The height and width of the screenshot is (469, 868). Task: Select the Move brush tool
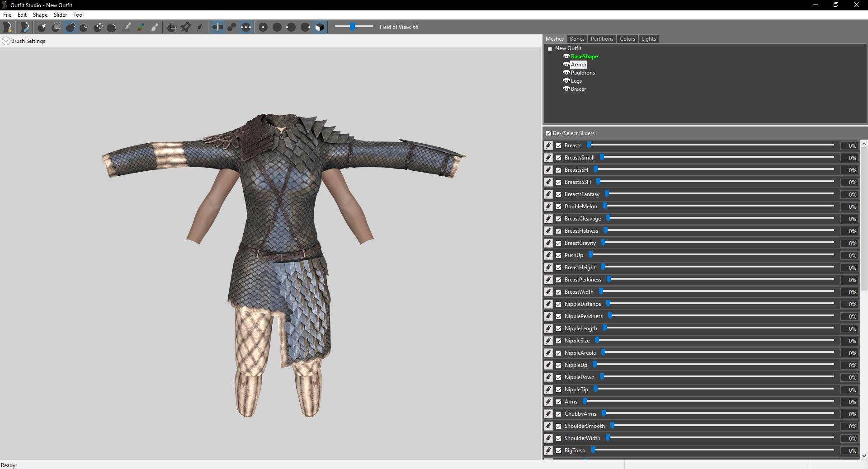[x=98, y=27]
